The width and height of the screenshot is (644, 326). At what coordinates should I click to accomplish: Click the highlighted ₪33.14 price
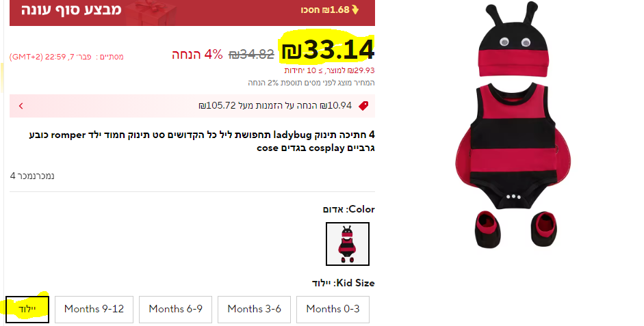click(x=328, y=50)
